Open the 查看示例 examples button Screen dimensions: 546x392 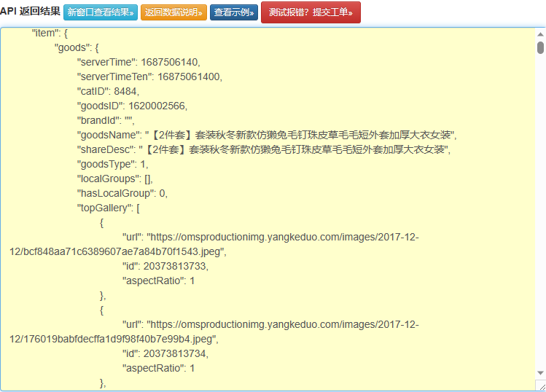(234, 12)
